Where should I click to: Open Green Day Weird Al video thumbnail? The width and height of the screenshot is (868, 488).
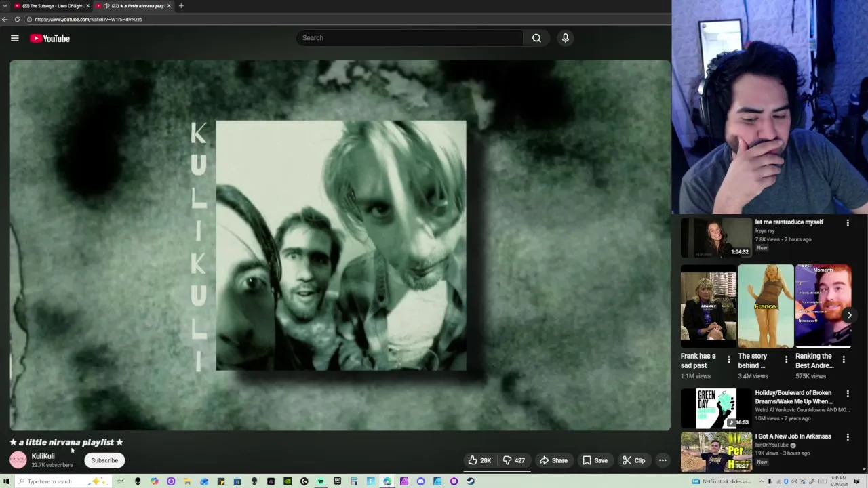(715, 408)
